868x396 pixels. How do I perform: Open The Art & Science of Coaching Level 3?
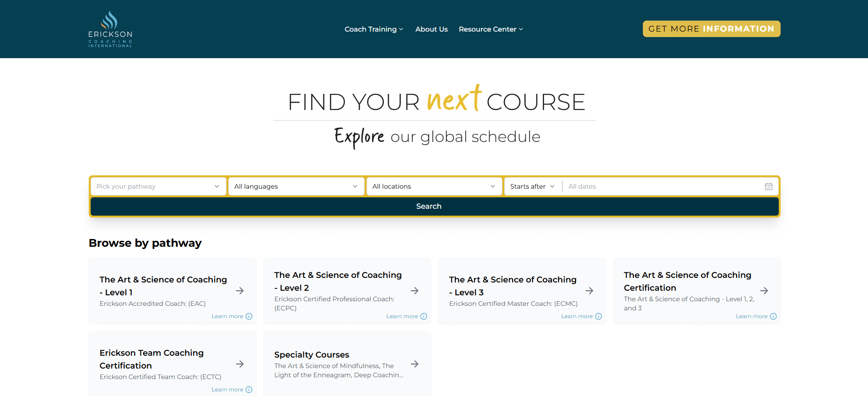513,286
